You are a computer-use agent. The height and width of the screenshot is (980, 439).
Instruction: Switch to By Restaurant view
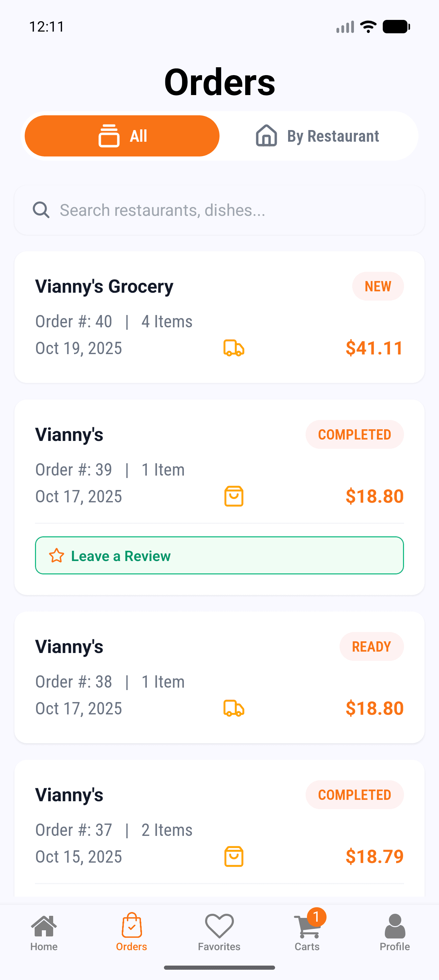coord(318,136)
